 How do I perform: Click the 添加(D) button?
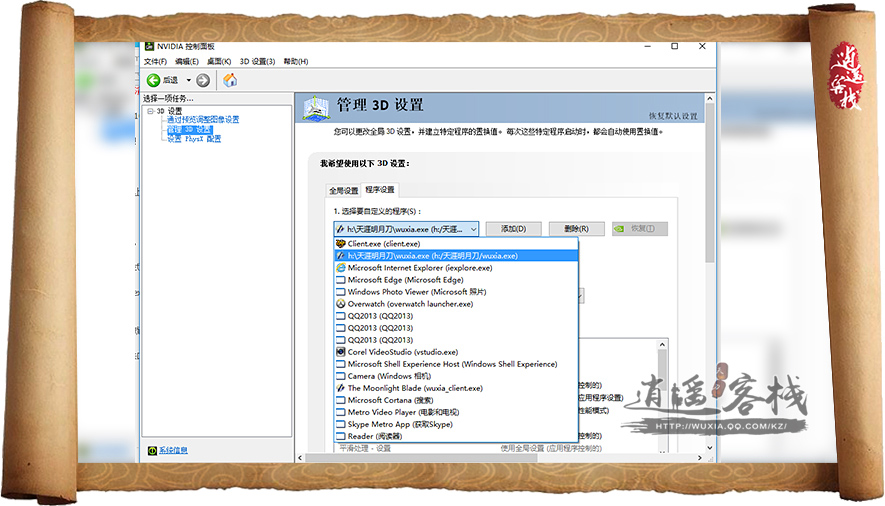pyautogui.click(x=514, y=228)
